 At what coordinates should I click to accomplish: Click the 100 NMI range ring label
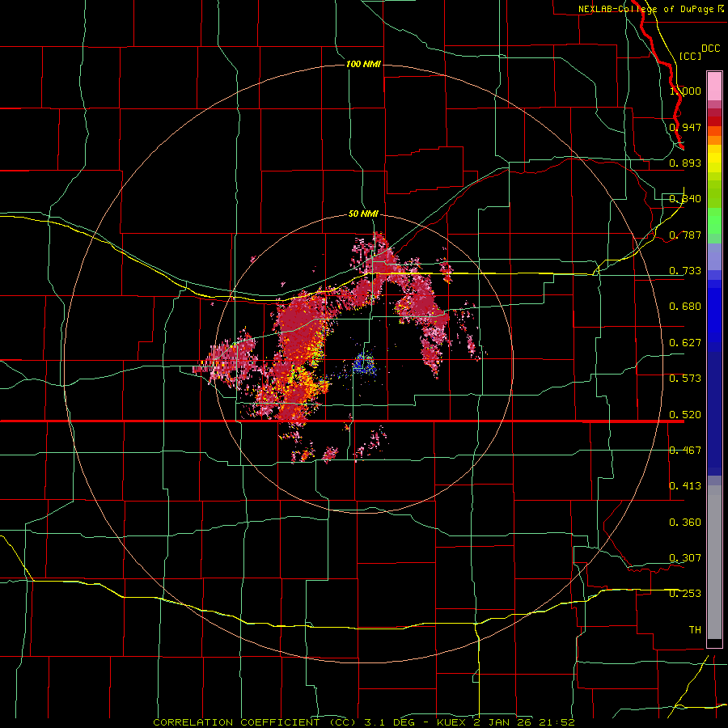pyautogui.click(x=363, y=64)
